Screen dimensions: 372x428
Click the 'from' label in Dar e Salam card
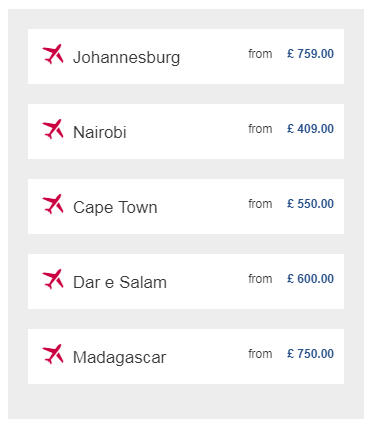point(260,279)
